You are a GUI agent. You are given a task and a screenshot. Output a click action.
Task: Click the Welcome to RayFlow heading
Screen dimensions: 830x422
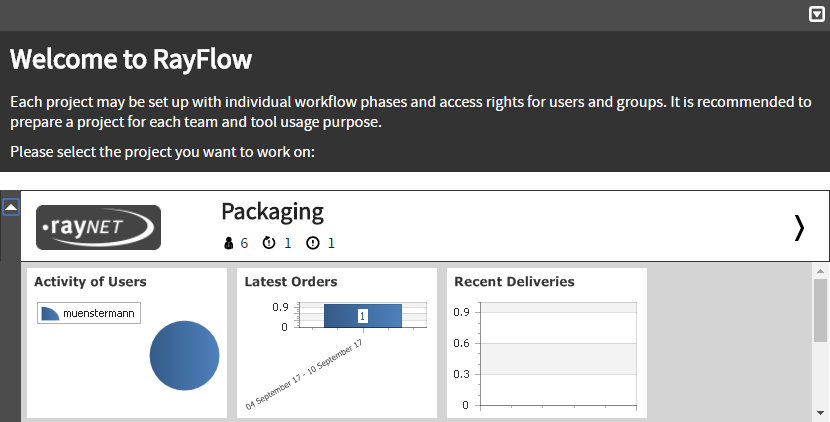tap(131, 60)
